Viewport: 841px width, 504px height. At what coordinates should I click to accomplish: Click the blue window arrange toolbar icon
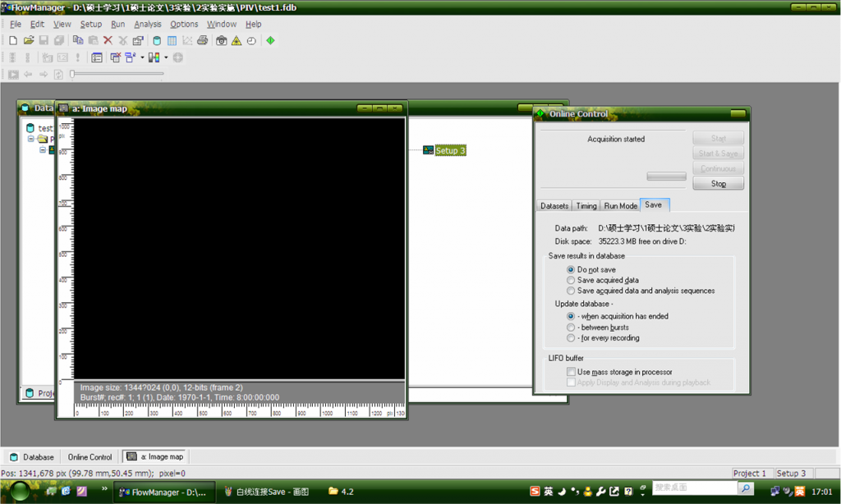click(x=131, y=57)
